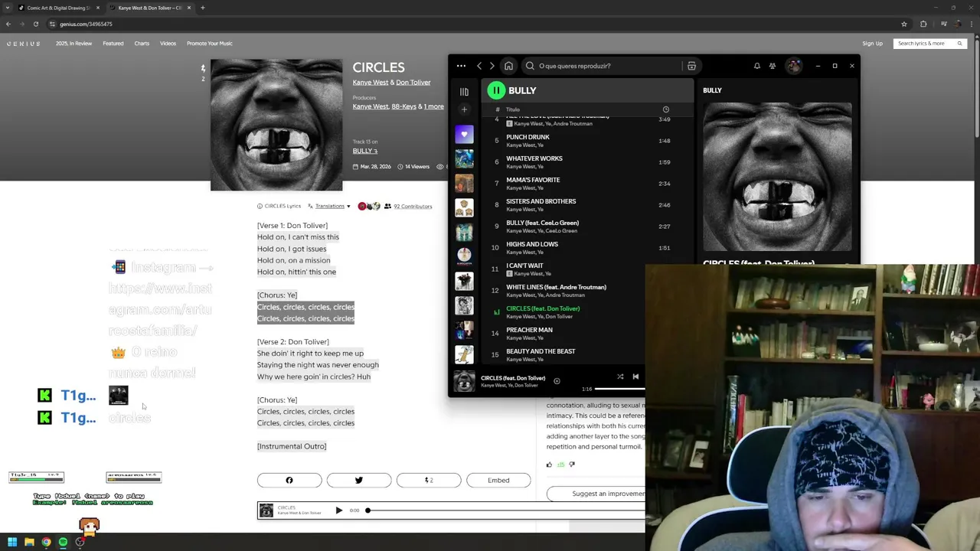Create new playlist with plus icon
This screenshot has width=980, height=551.
pyautogui.click(x=464, y=109)
